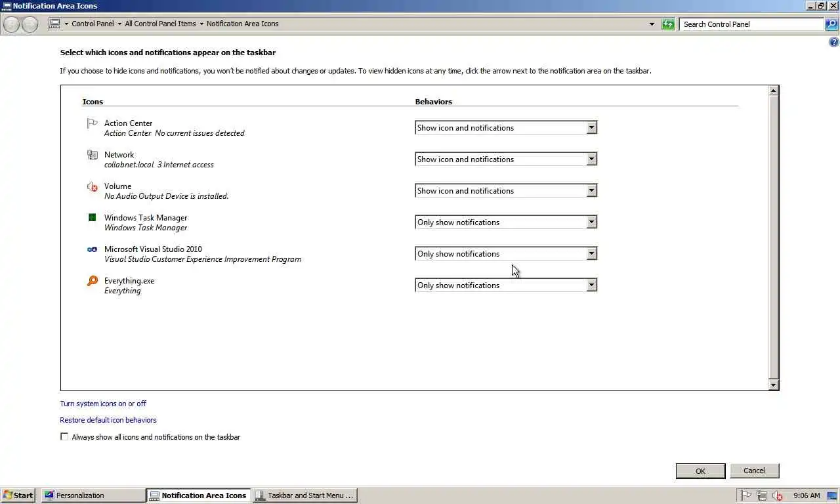Switch to Taskbar and Start Menu taskbar button

[305, 495]
